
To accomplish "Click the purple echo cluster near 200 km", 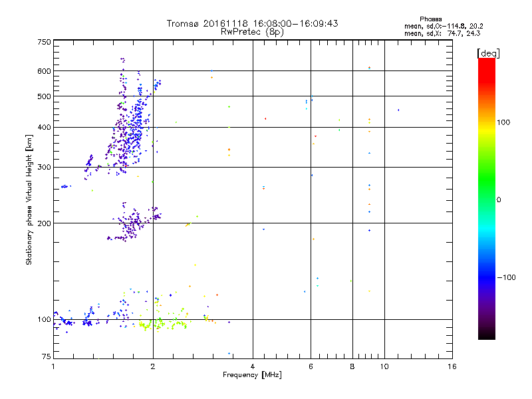I will click(x=133, y=223).
